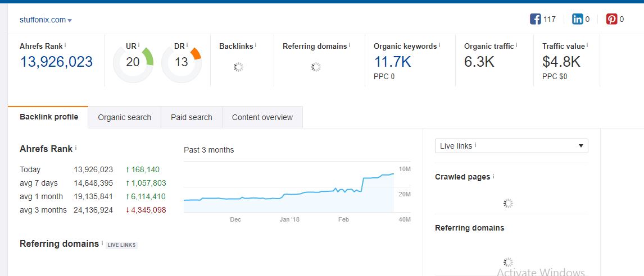Click info icon inside the Live links selector
This screenshot has width=644, height=276.
click(x=475, y=145)
